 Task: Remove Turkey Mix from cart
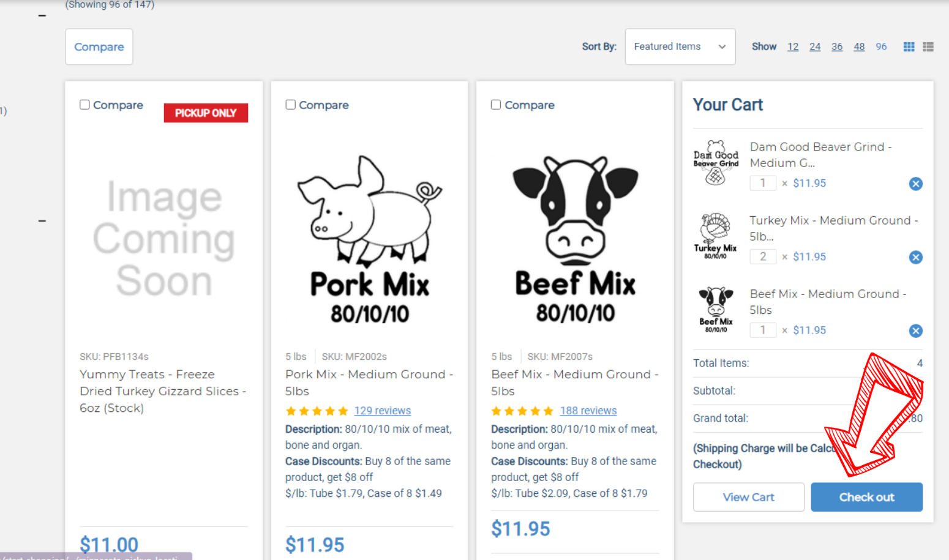click(x=915, y=257)
